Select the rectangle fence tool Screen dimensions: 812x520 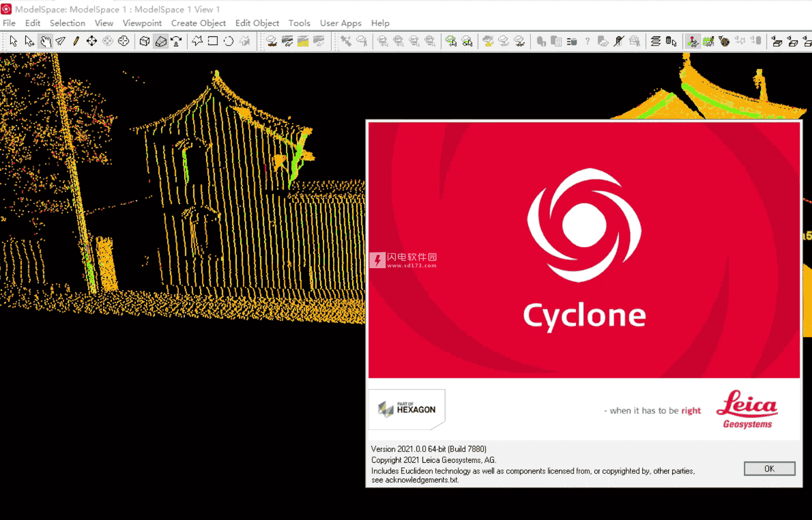(213, 41)
